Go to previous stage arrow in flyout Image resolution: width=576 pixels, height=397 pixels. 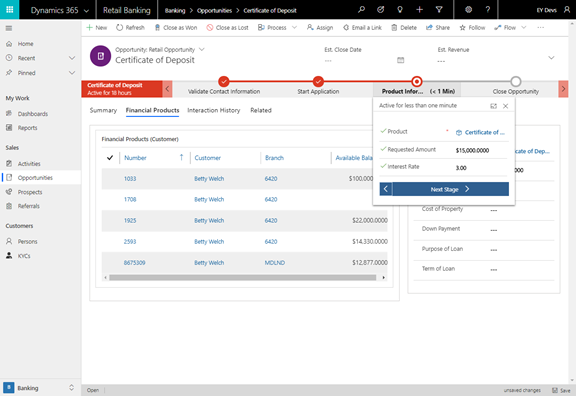[x=386, y=189]
